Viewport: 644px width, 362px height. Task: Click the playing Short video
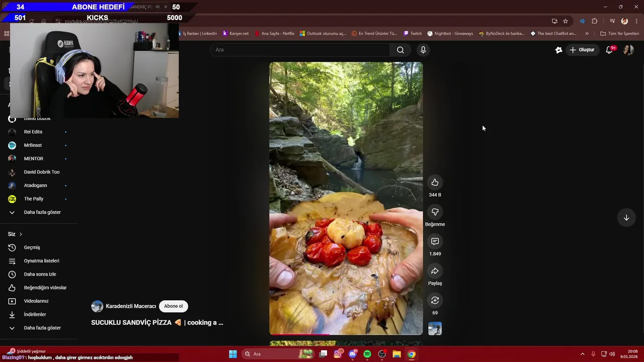(346, 198)
